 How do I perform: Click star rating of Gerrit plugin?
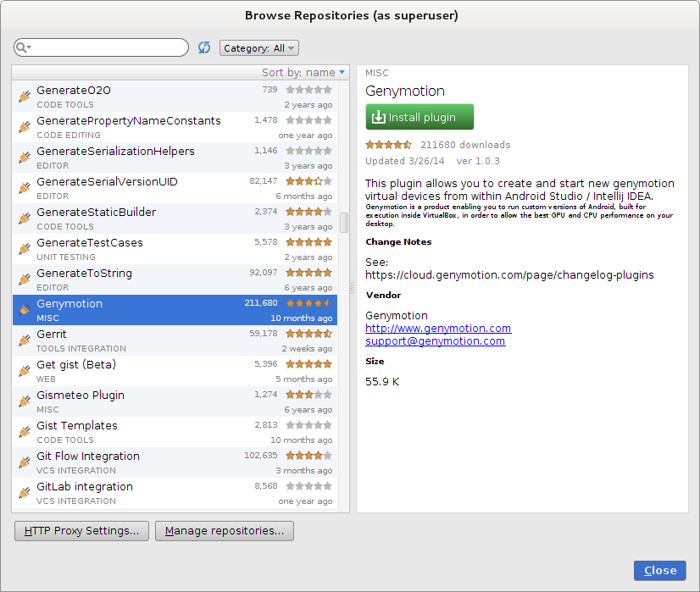[x=309, y=333]
